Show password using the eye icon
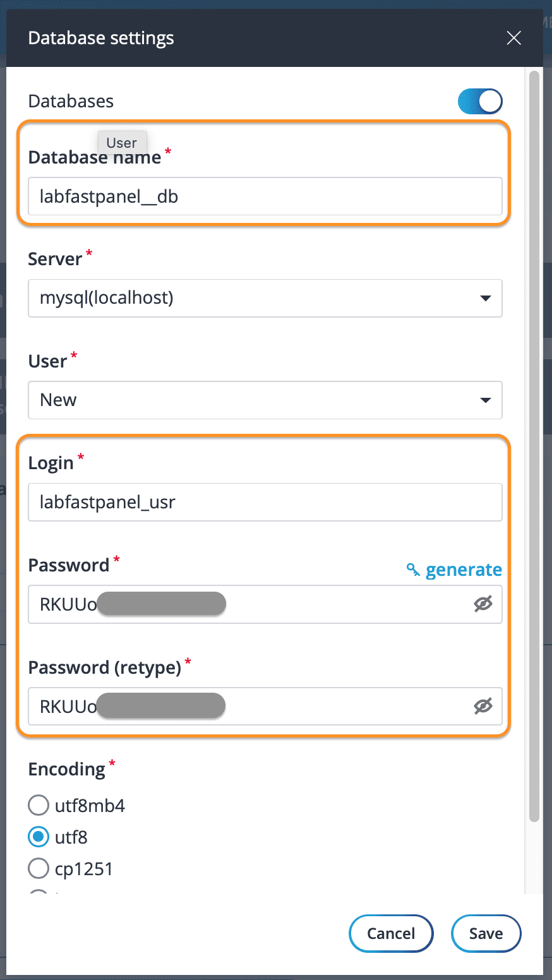Viewport: 552px width, 980px height. tap(483, 604)
